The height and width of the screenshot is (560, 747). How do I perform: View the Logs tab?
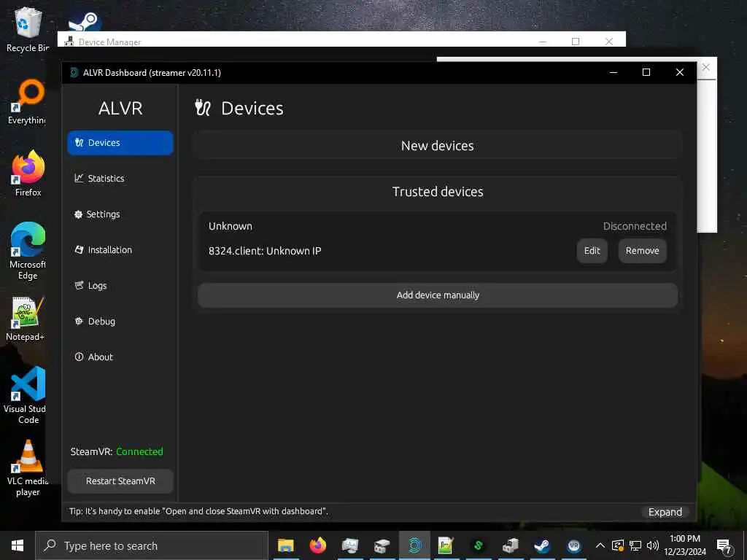120,286
